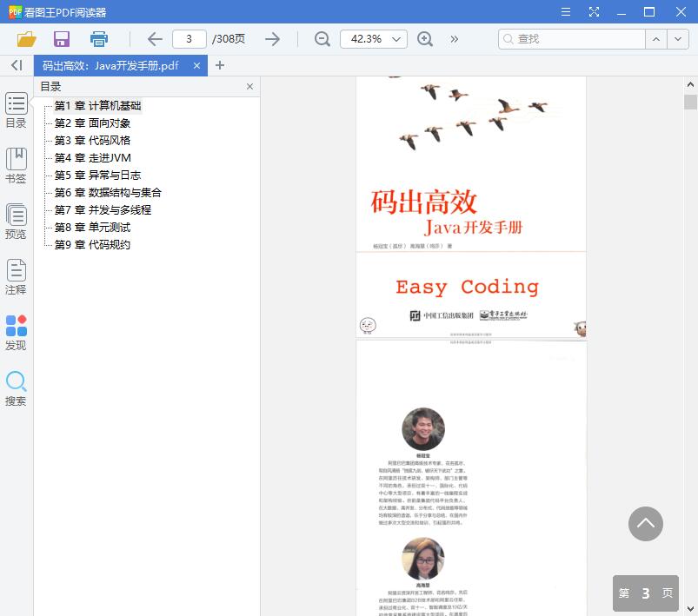Click the 查找 search field
The image size is (698, 616).
coord(572,39)
